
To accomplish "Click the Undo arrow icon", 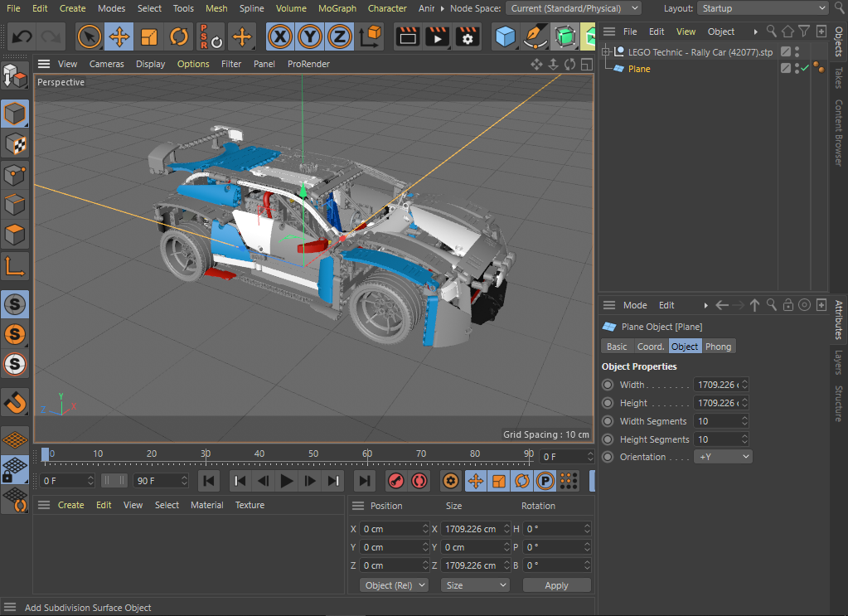I will coord(22,37).
